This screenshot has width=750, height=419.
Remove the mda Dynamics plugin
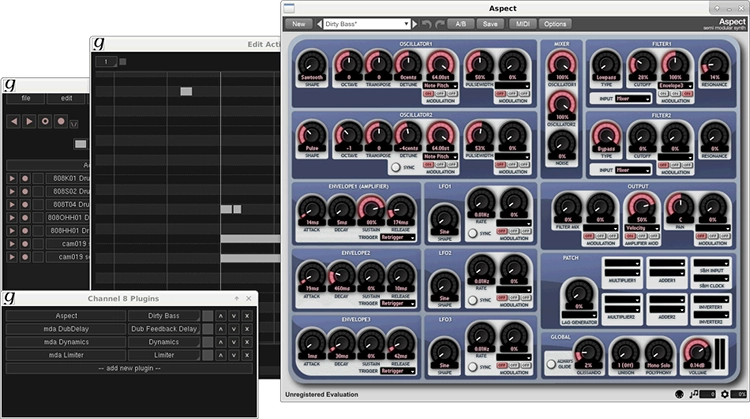[x=247, y=342]
